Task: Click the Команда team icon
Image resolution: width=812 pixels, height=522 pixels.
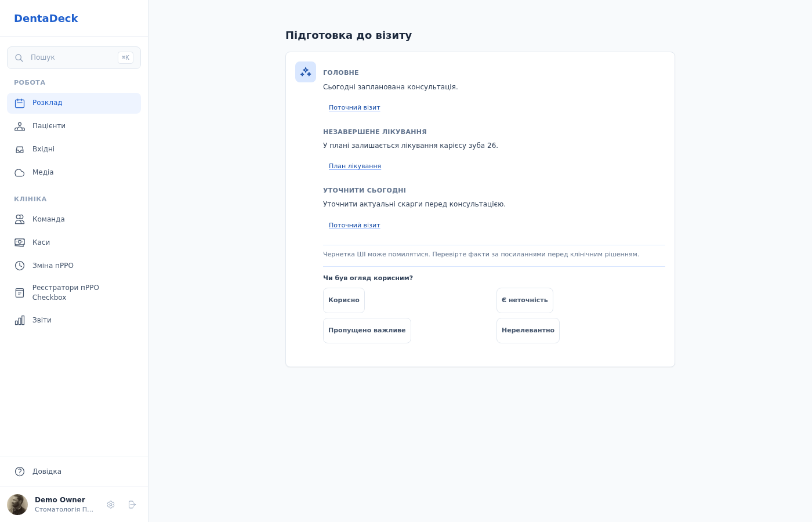Action: pos(20,219)
